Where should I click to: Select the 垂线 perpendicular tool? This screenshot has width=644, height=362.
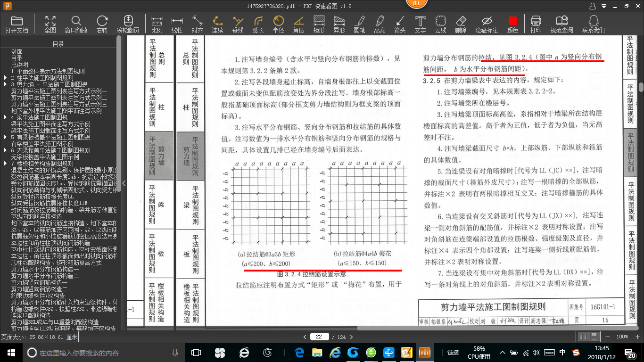pyautogui.click(x=238, y=24)
